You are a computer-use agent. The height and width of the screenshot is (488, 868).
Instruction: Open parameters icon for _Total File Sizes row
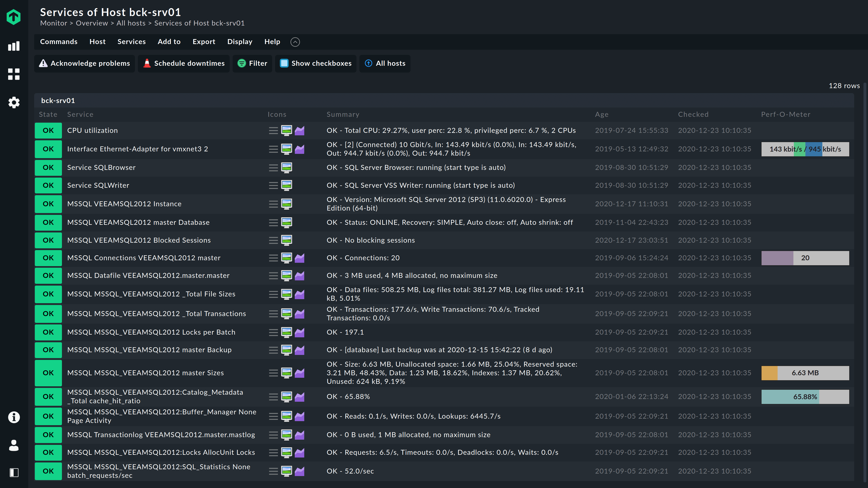tap(287, 294)
